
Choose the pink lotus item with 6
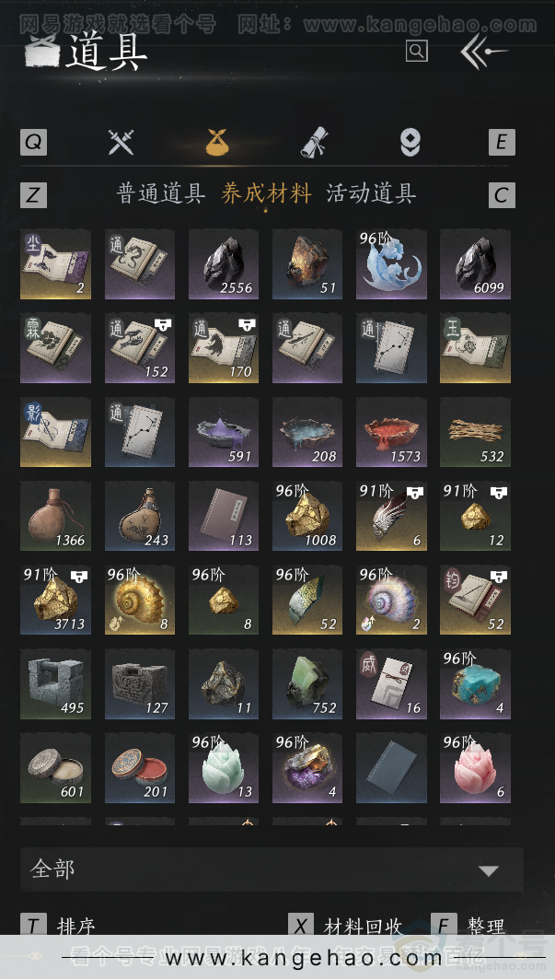(x=475, y=768)
